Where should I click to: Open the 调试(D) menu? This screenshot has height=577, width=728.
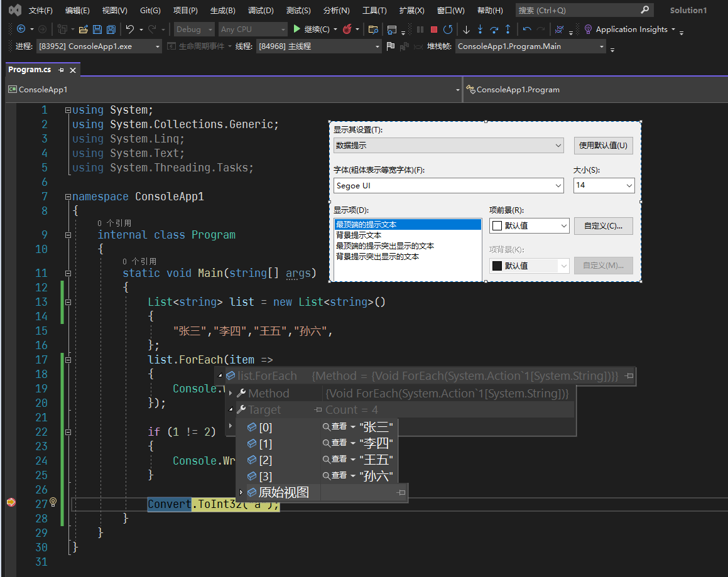click(261, 11)
